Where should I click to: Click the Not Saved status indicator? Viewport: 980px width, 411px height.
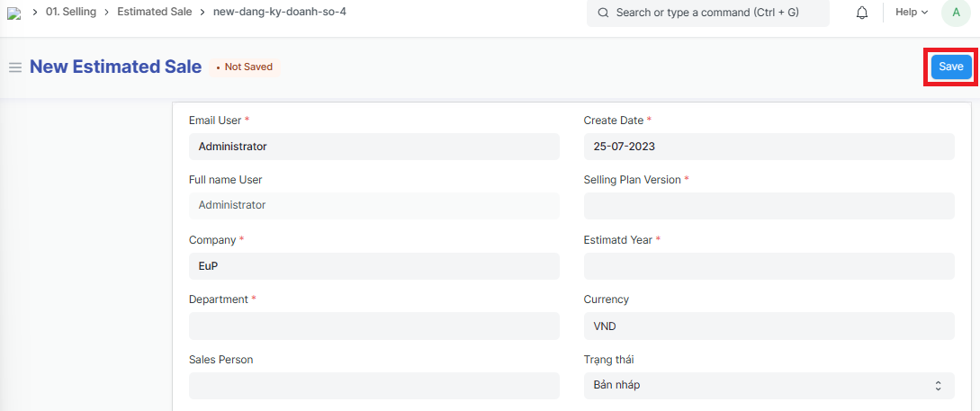(x=245, y=67)
